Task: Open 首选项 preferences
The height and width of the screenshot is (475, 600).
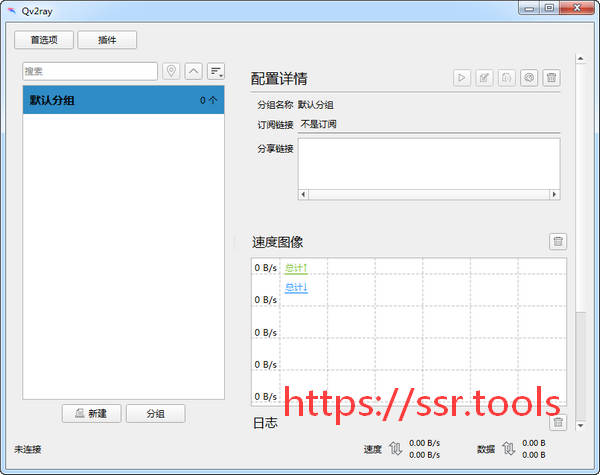Action: click(44, 40)
